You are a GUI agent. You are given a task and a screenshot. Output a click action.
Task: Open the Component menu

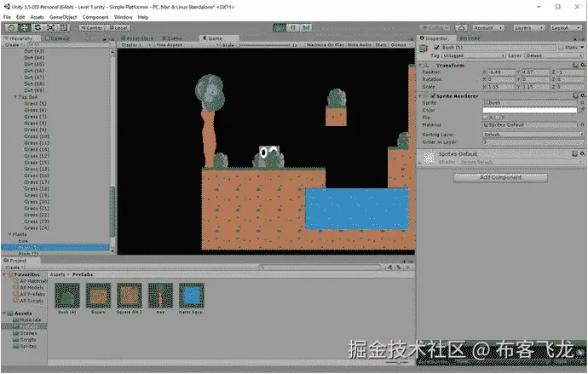pyautogui.click(x=95, y=17)
